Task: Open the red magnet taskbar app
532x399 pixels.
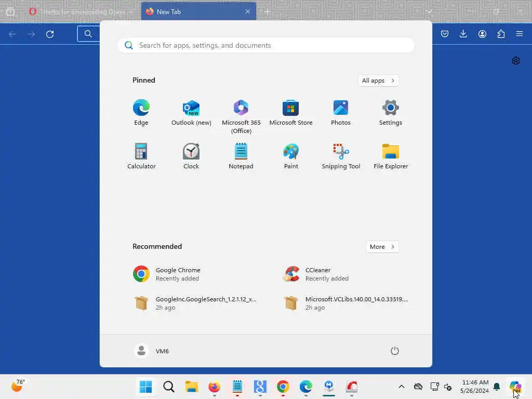Action: (x=352, y=387)
